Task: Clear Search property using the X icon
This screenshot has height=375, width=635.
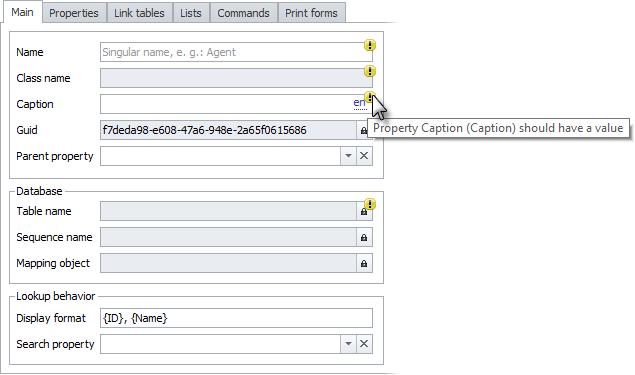Action: pos(364,344)
